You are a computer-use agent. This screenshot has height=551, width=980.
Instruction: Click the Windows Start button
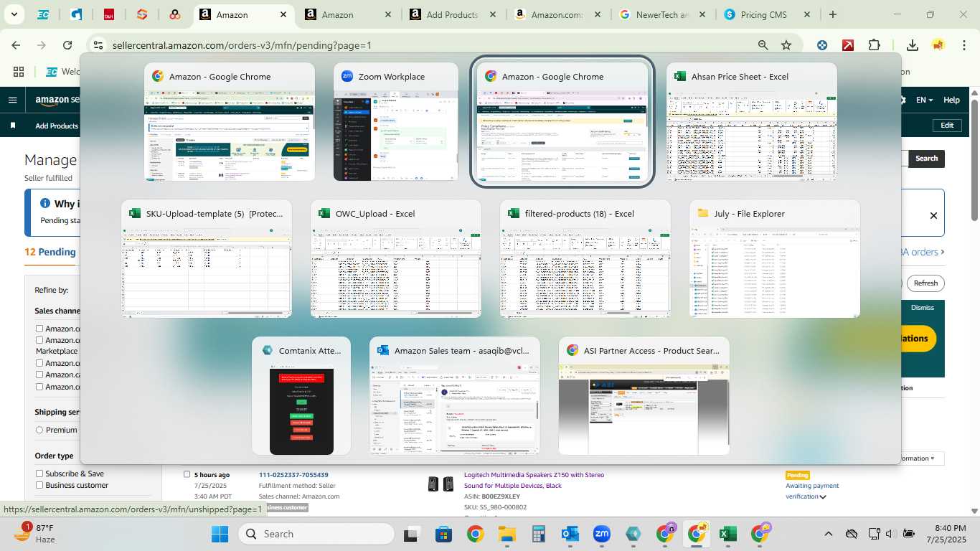pyautogui.click(x=220, y=534)
